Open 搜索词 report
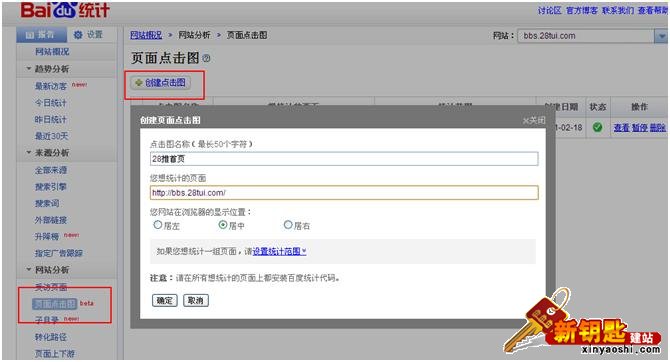670x362 pixels. click(47, 203)
